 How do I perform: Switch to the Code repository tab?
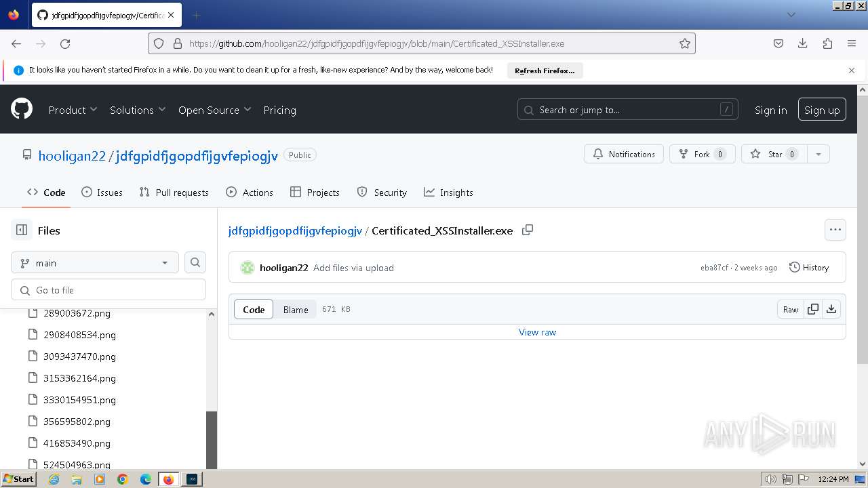(x=46, y=192)
